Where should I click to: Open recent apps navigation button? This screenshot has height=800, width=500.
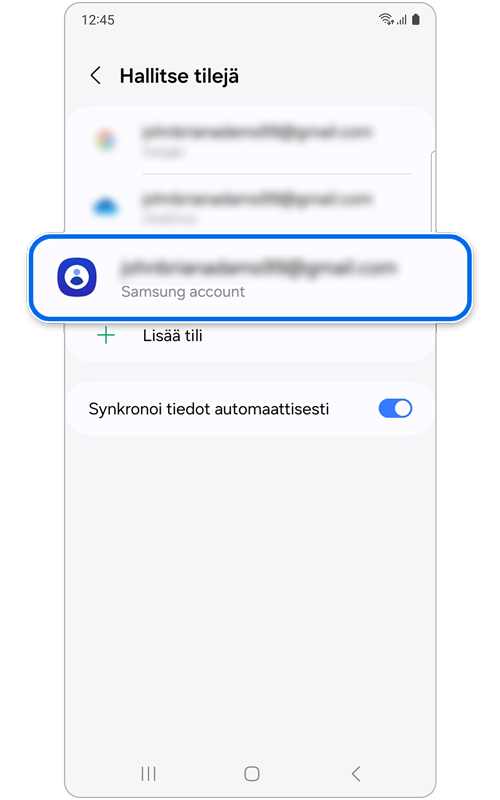point(148,773)
